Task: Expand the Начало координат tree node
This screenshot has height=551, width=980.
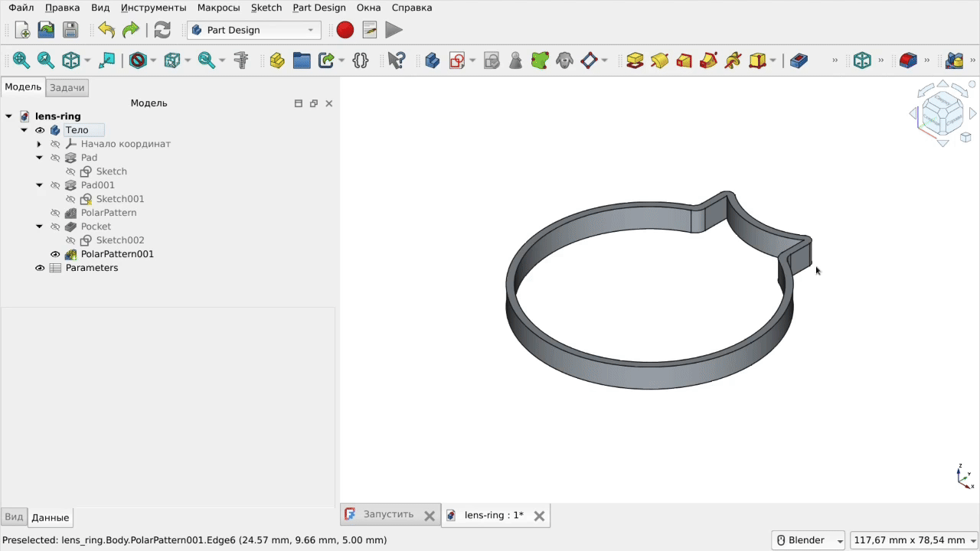Action: [39, 144]
